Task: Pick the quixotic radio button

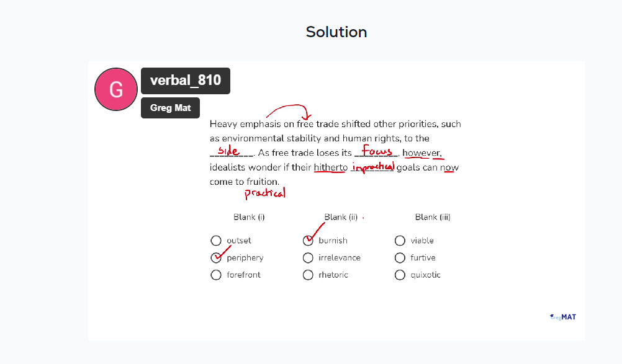Action: click(x=400, y=275)
